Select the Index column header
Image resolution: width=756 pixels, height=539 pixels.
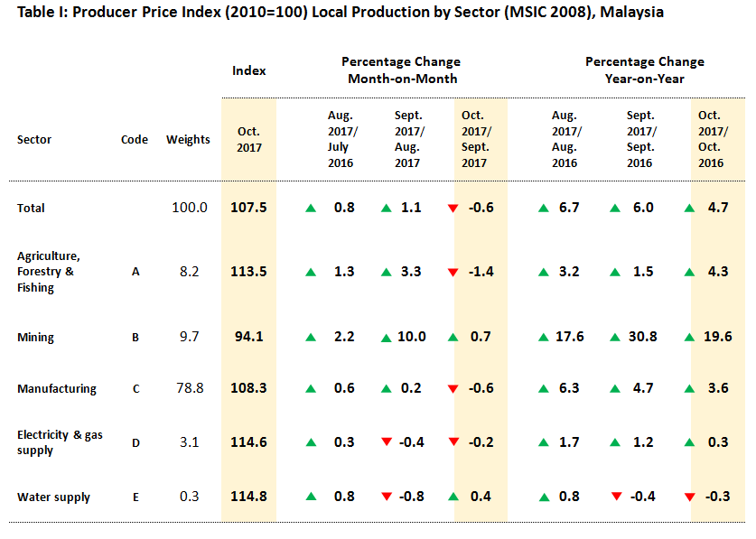click(x=248, y=70)
